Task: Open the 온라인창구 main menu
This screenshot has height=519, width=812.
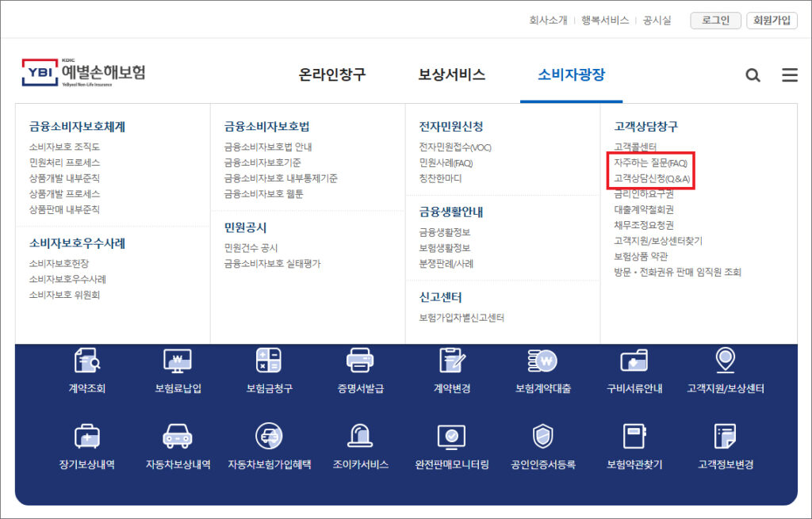Action: (332, 75)
